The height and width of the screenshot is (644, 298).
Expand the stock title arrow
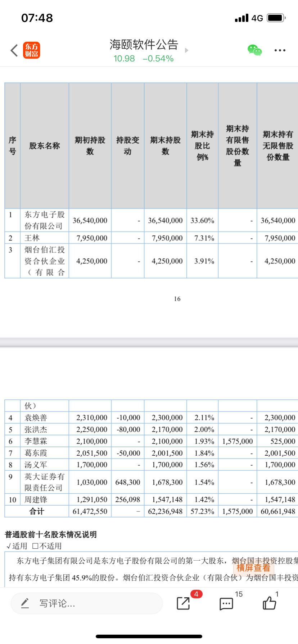pos(186,50)
